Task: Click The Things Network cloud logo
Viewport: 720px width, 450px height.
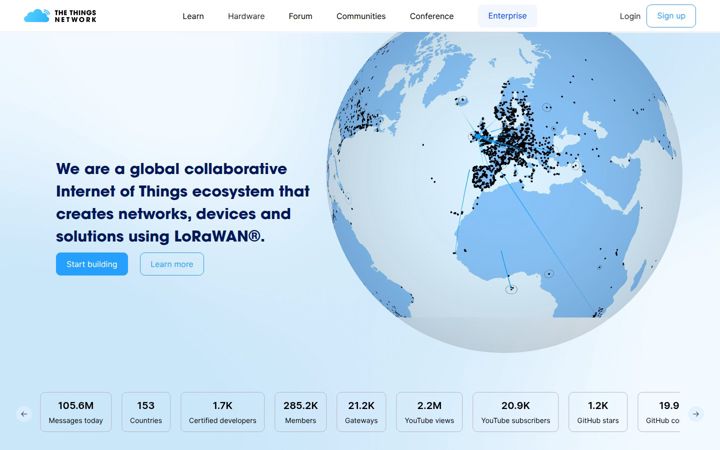Action: (37, 16)
